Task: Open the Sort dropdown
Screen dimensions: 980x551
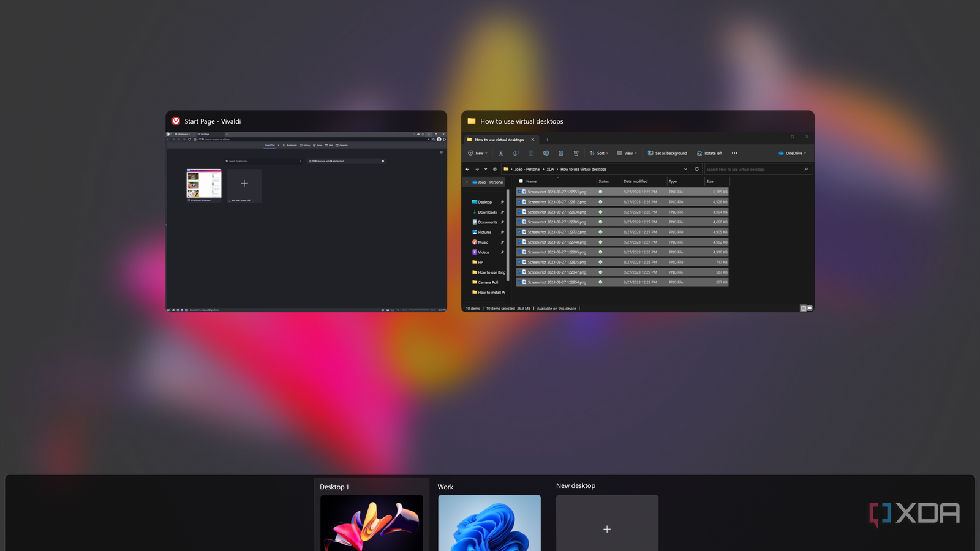Action: tap(598, 153)
